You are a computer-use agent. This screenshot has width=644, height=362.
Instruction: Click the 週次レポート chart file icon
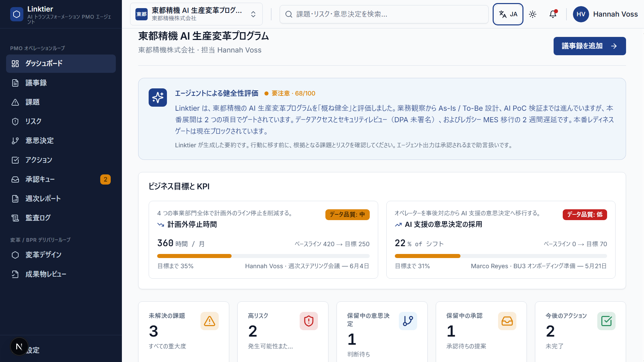point(15,199)
